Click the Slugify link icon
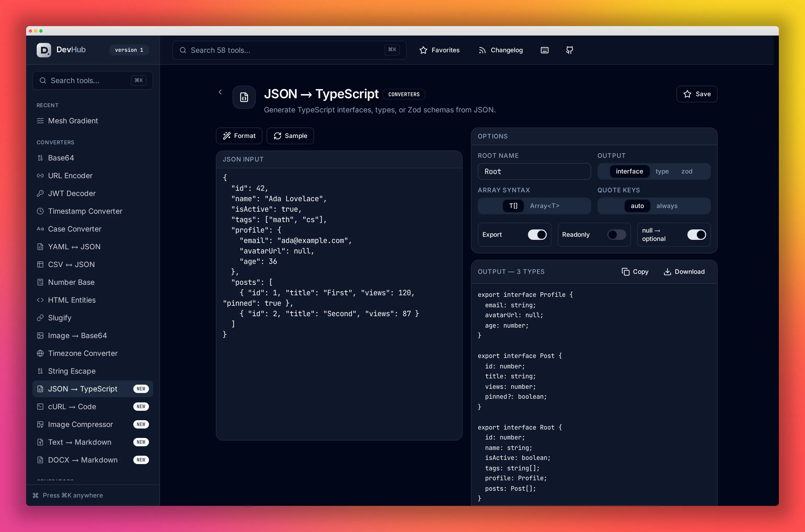Image resolution: width=805 pixels, height=532 pixels. click(40, 317)
